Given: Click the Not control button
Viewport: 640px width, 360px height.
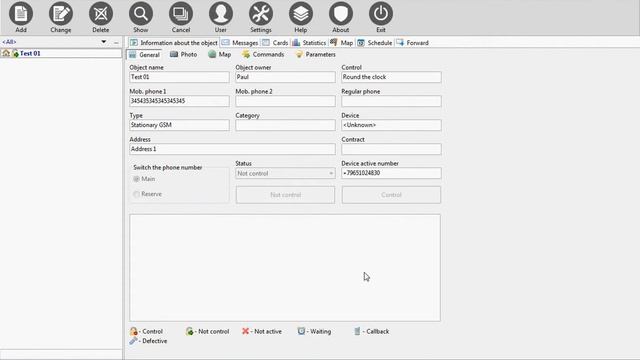Looking at the screenshot, I should point(285,195).
